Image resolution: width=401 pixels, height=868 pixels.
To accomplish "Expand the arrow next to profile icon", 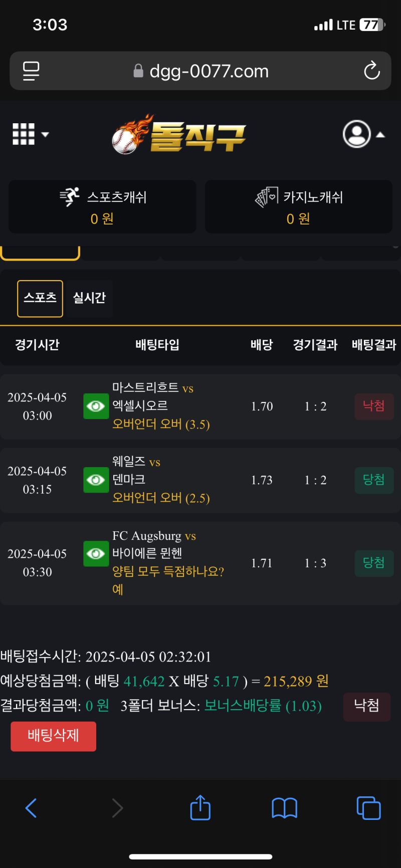I will (x=380, y=134).
